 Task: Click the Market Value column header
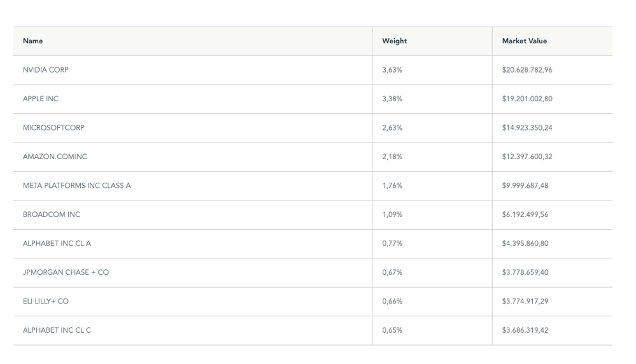[x=524, y=41]
